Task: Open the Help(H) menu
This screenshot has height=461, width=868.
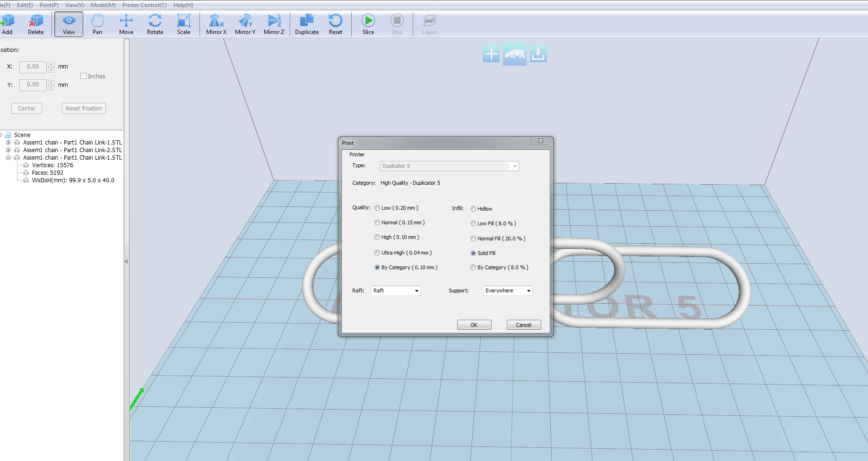Action: [x=183, y=5]
